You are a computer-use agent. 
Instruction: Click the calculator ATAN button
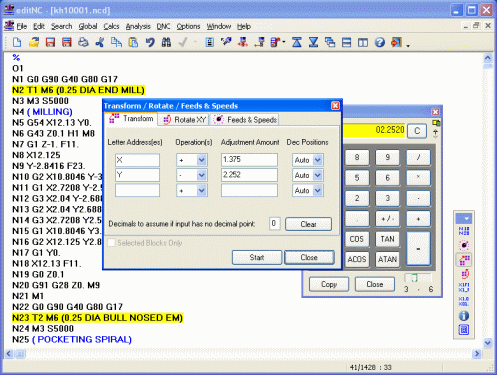click(387, 259)
